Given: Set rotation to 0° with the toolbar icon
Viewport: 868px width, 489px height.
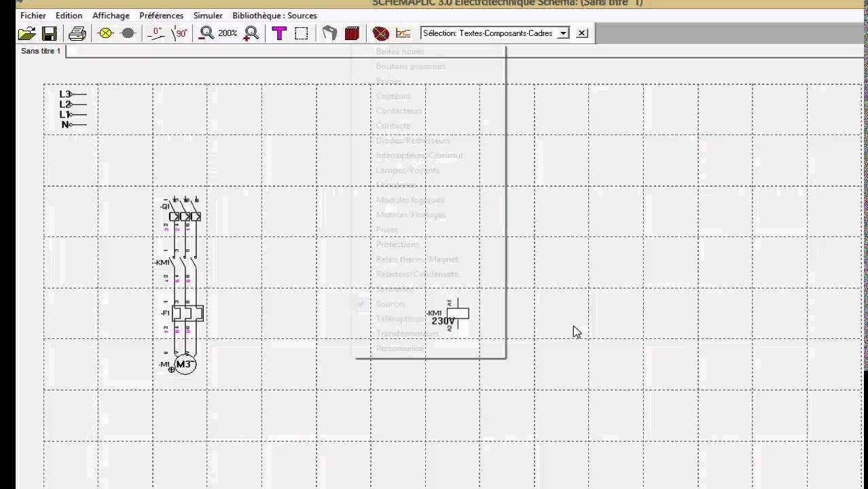Looking at the screenshot, I should (156, 33).
